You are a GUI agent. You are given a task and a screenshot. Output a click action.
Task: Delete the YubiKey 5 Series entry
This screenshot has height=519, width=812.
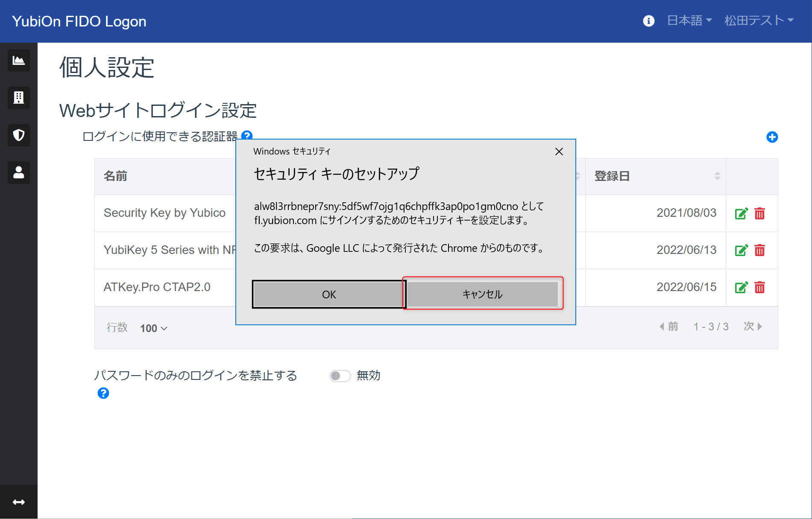759,251
